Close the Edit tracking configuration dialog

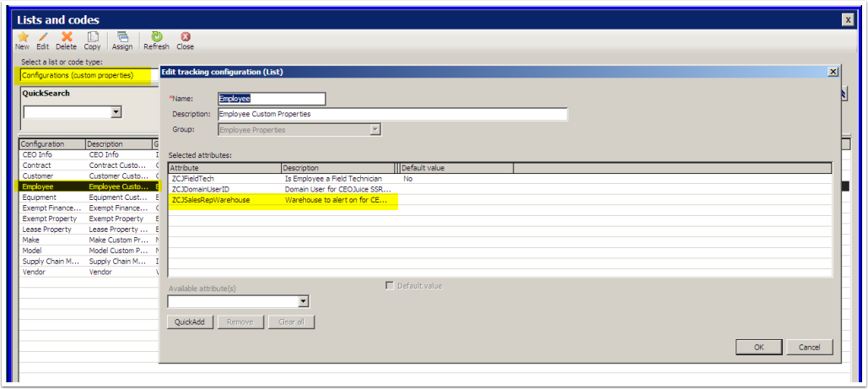[x=833, y=72]
